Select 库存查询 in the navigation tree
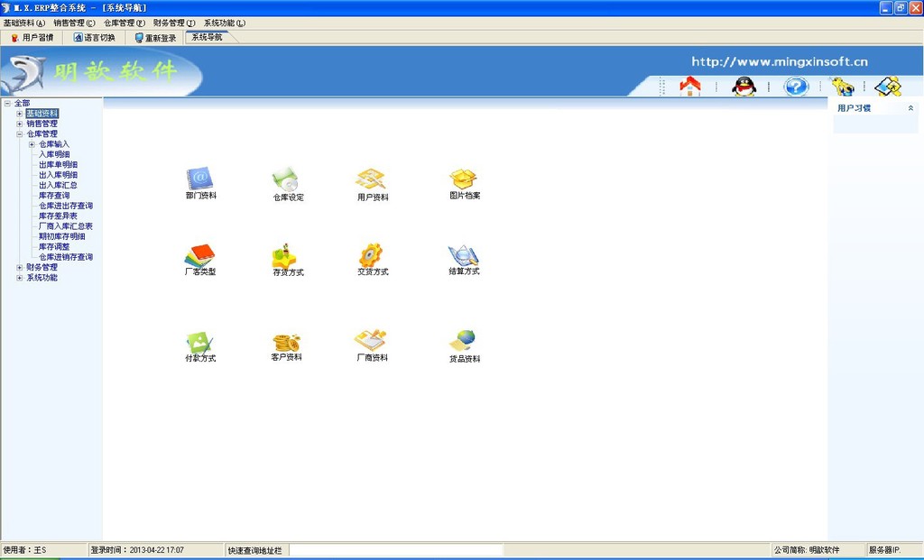The width and height of the screenshot is (924, 560). 54,196
